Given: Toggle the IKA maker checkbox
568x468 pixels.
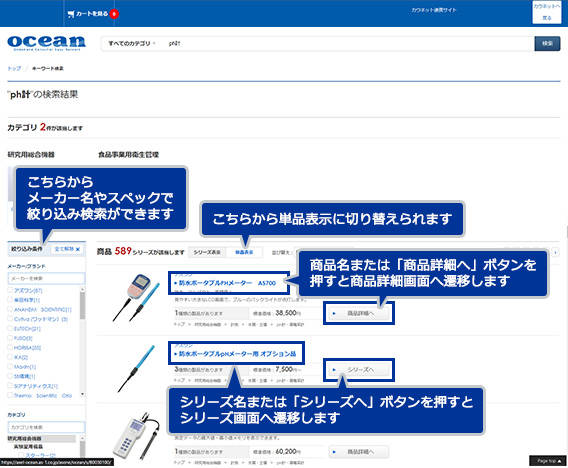Looking at the screenshot, I should tap(10, 357).
